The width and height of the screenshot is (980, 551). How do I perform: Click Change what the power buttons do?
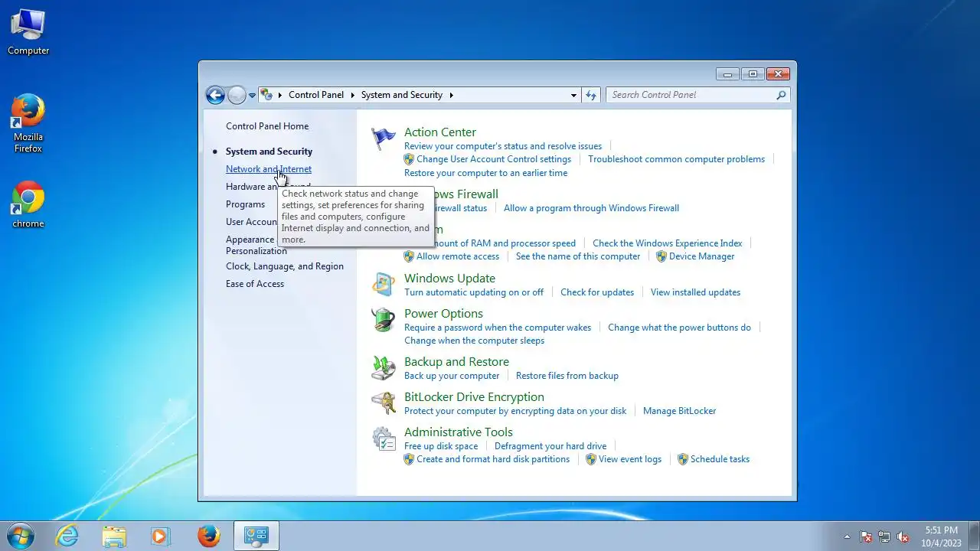coord(680,328)
